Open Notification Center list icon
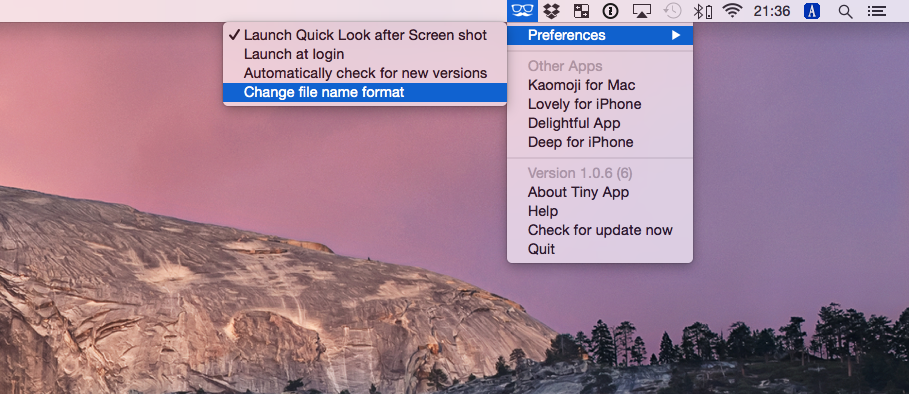Screen dimensions: 909x394 point(877,11)
